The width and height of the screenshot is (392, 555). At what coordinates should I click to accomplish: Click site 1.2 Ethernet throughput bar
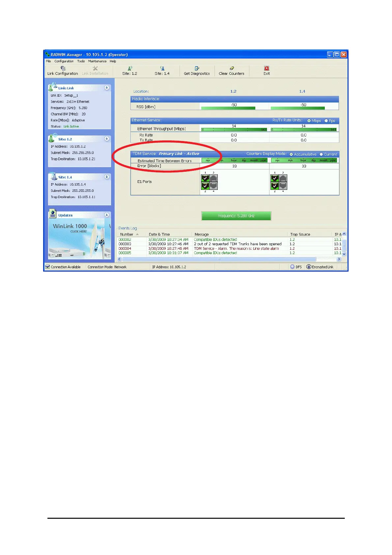pyautogui.click(x=234, y=130)
